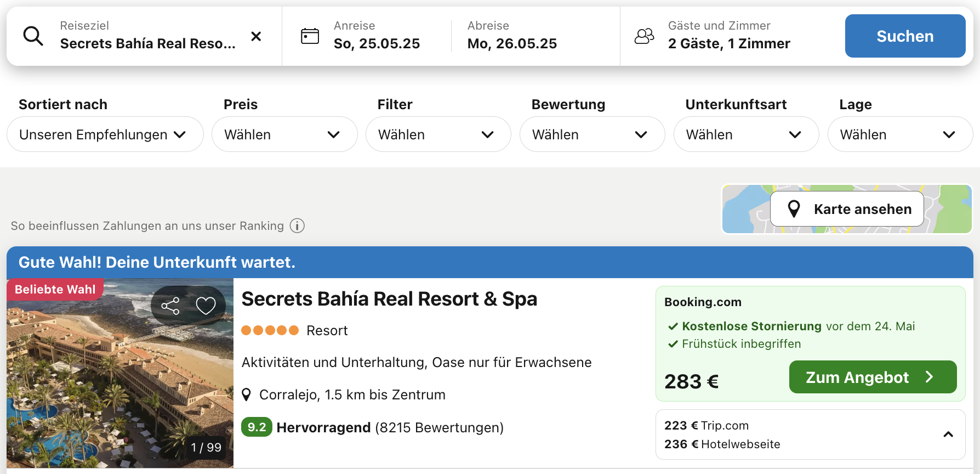Collapse the other prices chevron
The image size is (980, 474).
pos(948,435)
